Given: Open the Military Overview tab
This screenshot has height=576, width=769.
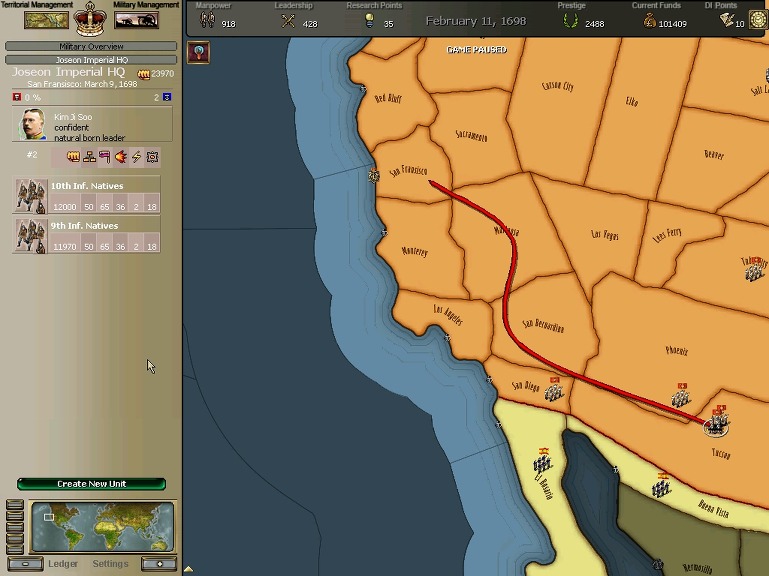Looking at the screenshot, I should click(91, 46).
